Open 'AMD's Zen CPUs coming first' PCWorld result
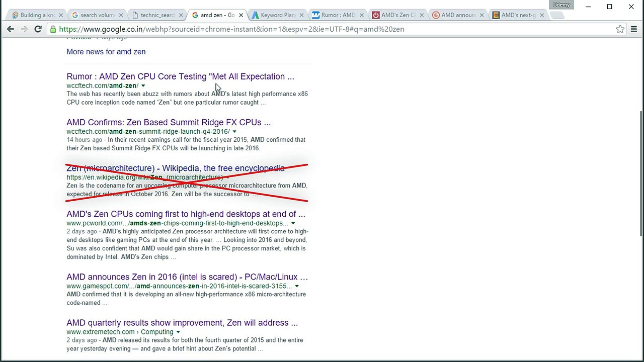The width and height of the screenshot is (644, 362). pos(186,214)
